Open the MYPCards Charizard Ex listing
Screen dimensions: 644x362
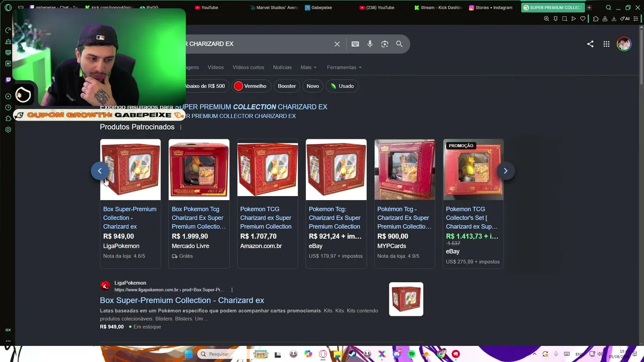pyautogui.click(x=405, y=204)
